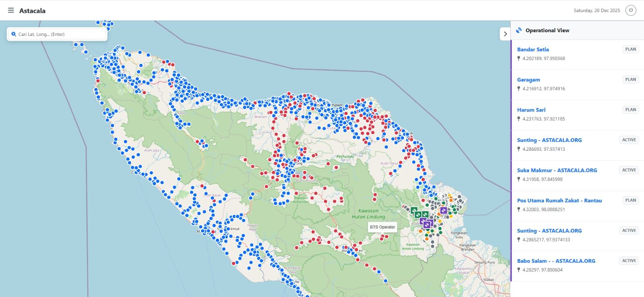Click the pin icon under Bandar Setia

pos(519,58)
